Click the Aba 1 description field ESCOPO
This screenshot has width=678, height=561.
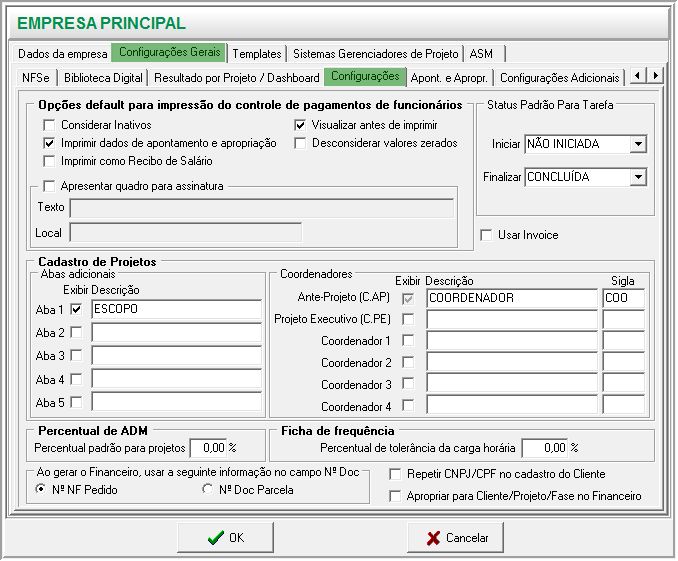pyautogui.click(x=176, y=309)
